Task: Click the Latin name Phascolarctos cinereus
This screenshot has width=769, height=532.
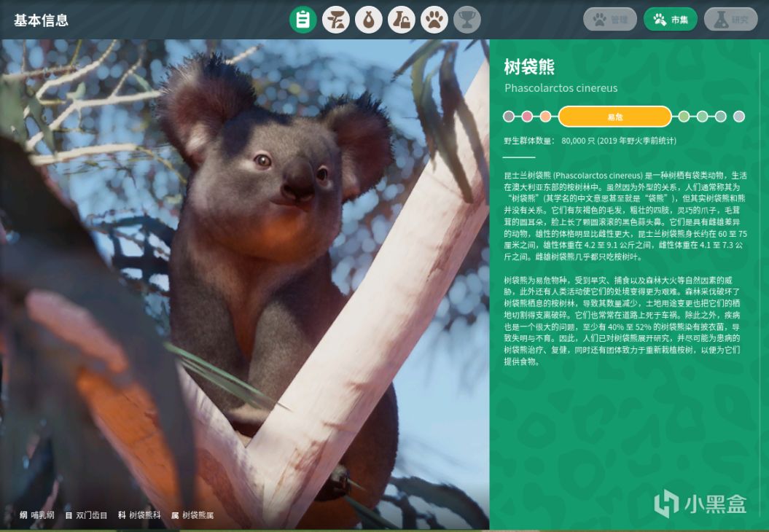Action: (561, 88)
